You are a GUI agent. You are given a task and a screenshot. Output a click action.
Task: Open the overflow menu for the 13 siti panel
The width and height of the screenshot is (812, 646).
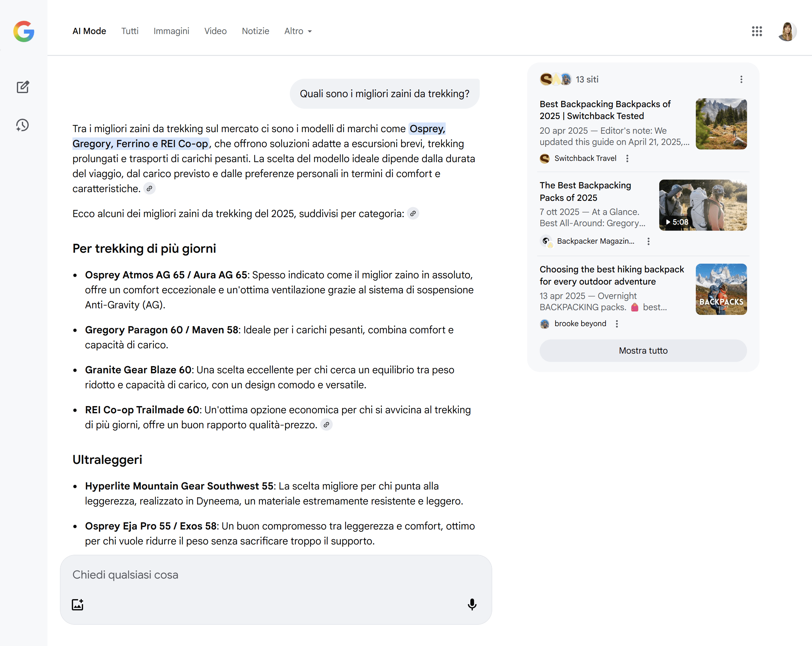click(x=741, y=79)
